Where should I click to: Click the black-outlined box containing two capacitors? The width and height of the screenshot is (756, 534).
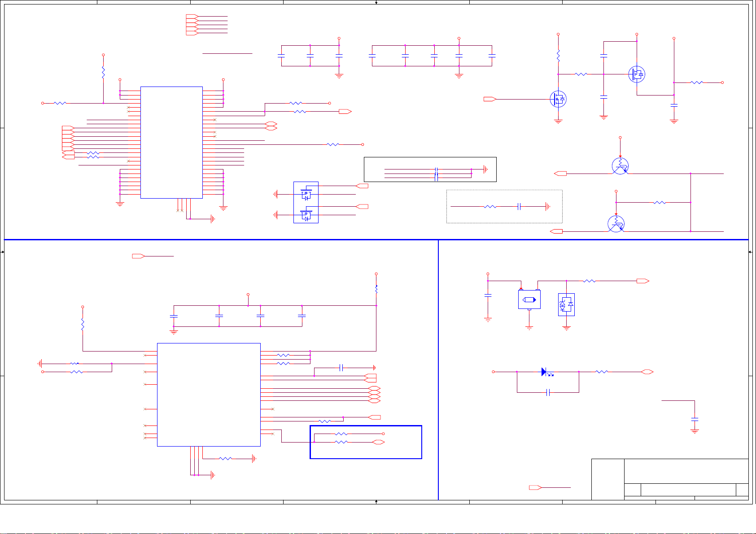(x=430, y=169)
